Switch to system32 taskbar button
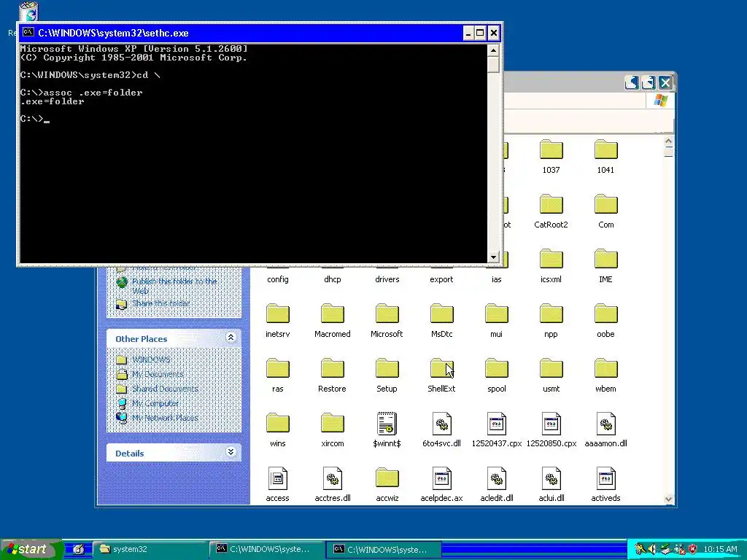747x560 pixels. pos(149,549)
